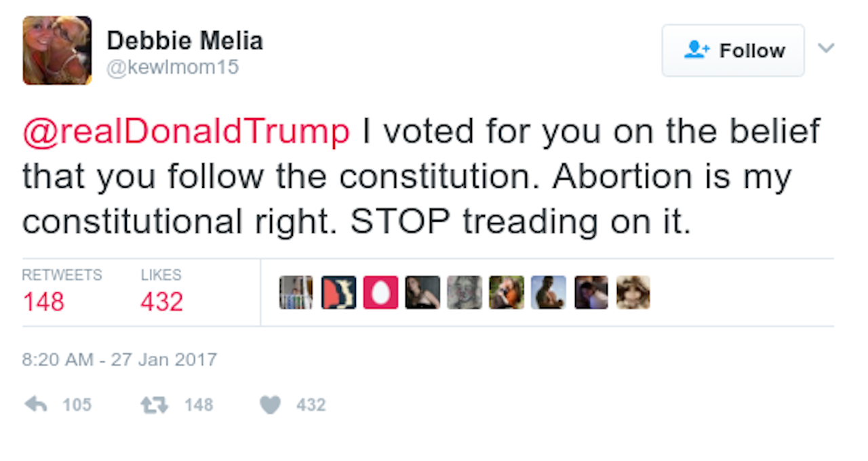Expand the tweet options chevron beside Follow
The image size is (868, 461).
pos(825,48)
